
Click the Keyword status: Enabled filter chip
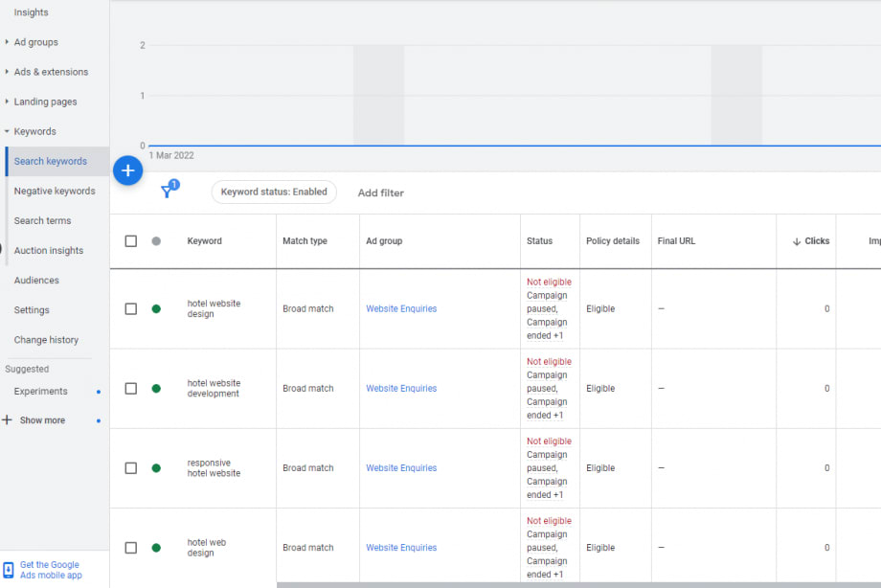(x=274, y=192)
